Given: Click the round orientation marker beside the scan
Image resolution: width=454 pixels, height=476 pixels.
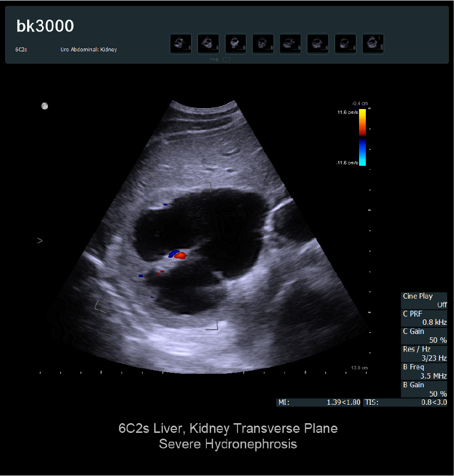Looking at the screenshot, I should [x=45, y=106].
